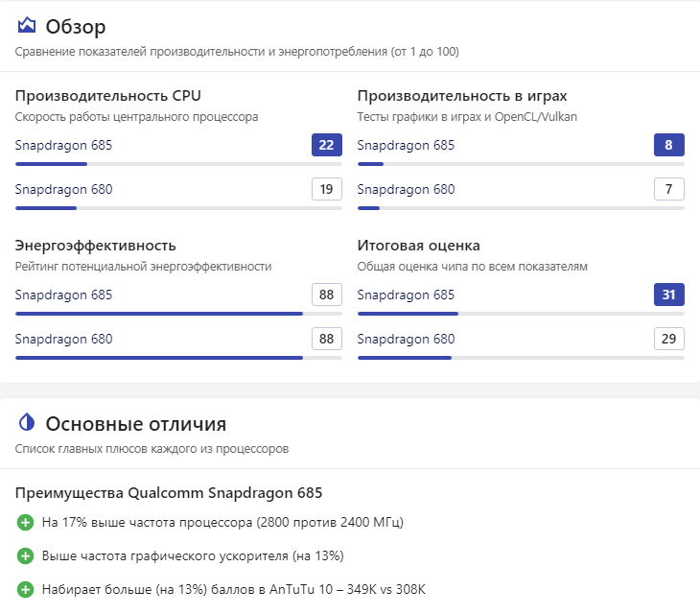Click Snapdragon 685 CPU performance bar
Screen dimensions: 700x614
178,164
